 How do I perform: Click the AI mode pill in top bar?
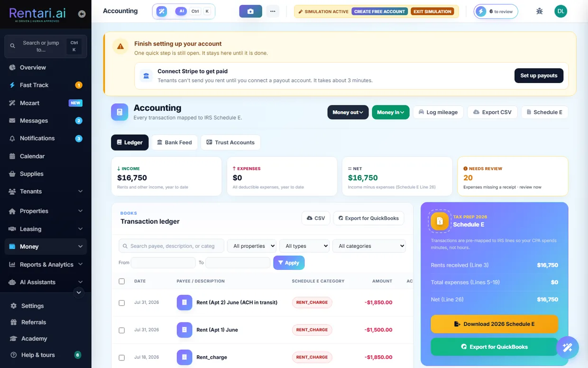pos(181,11)
